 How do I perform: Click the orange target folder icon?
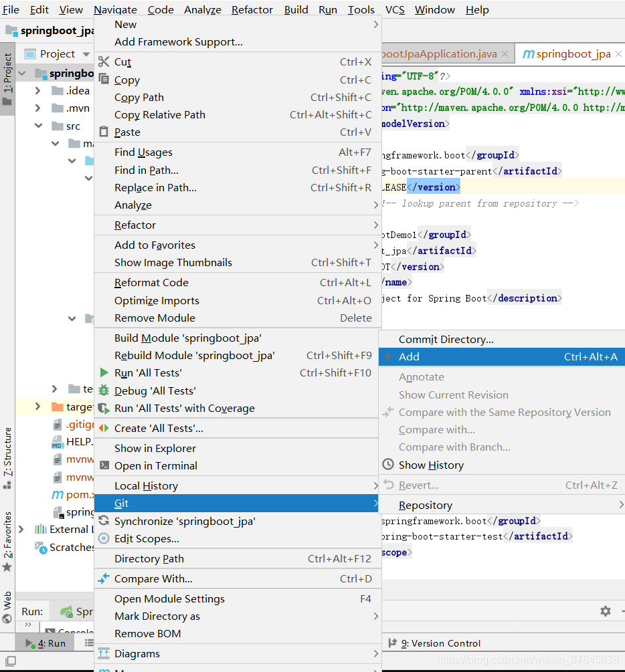(58, 407)
